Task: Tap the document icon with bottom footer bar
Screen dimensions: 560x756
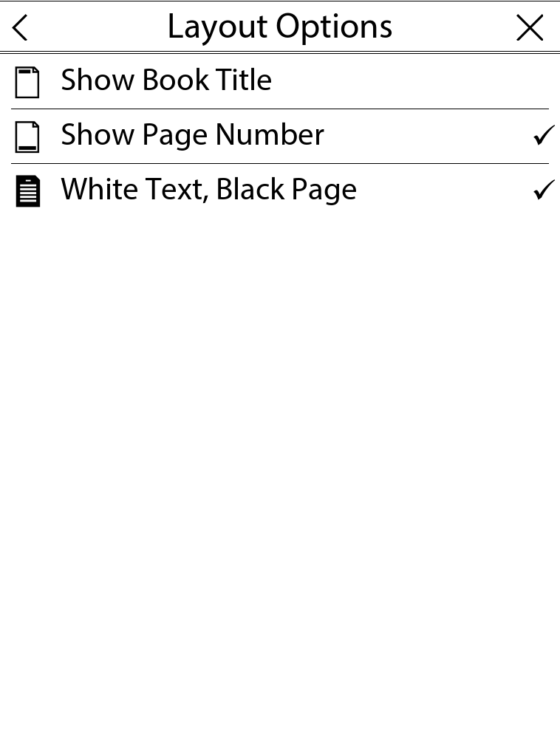Action: click(27, 137)
